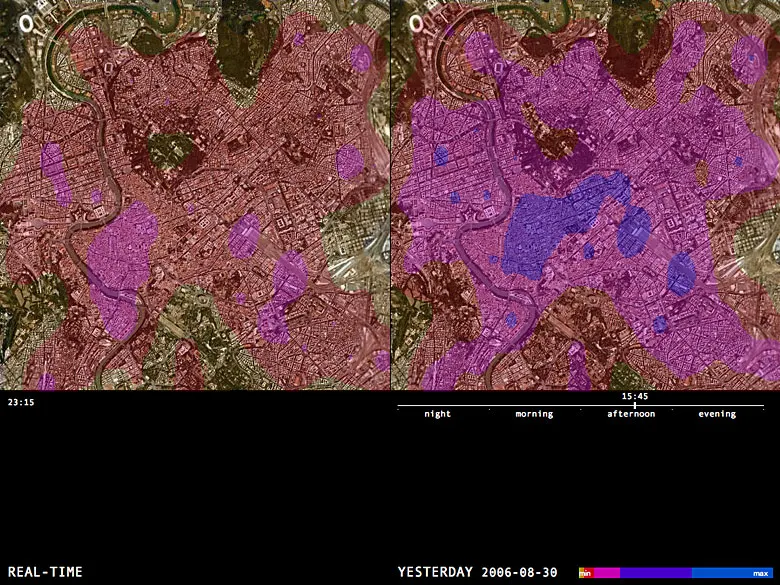This screenshot has width=780, height=585.
Task: Click the magenta band of the intensity legend
Action: tap(606, 573)
